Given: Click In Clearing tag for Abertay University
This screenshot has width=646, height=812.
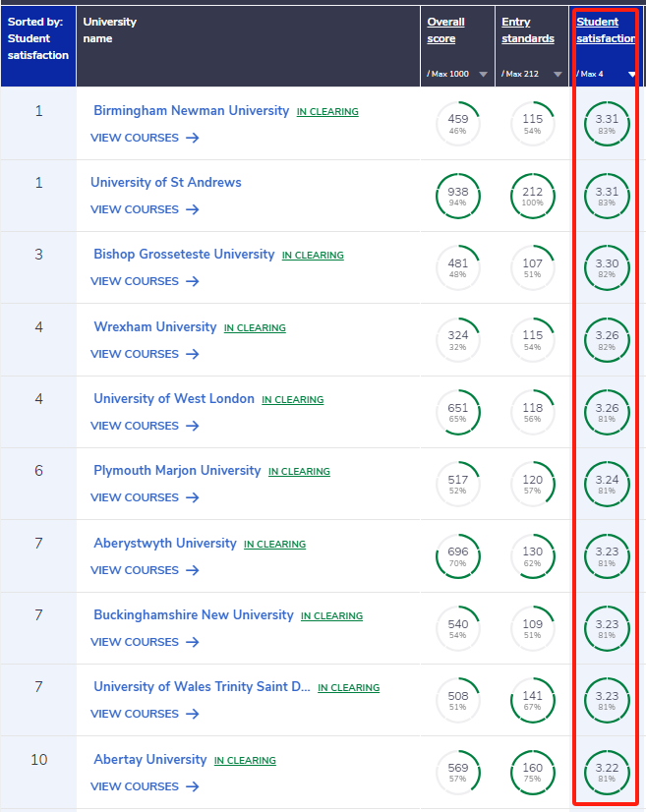Looking at the screenshot, I should point(245,760).
